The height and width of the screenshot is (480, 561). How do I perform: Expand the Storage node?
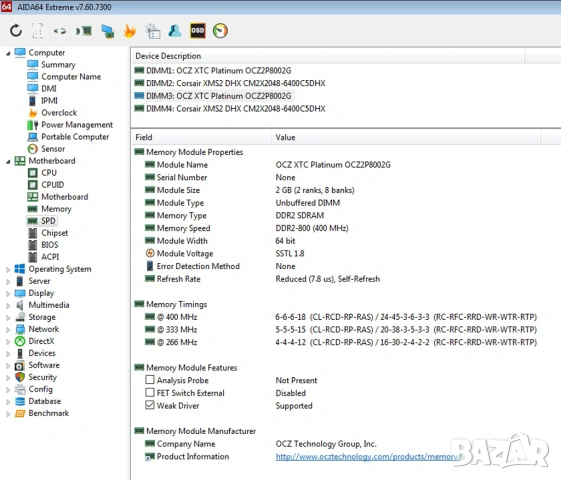(x=8, y=318)
